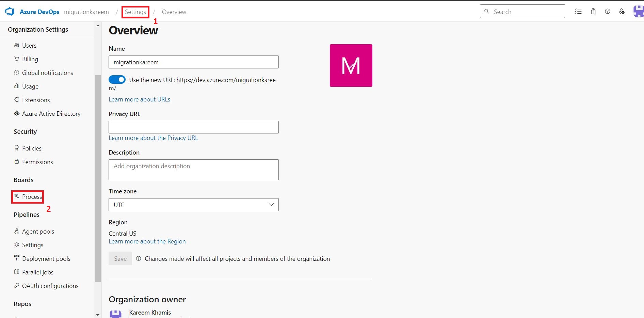Open Permissions under Security
Screen dimensions: 644x318
pos(37,162)
